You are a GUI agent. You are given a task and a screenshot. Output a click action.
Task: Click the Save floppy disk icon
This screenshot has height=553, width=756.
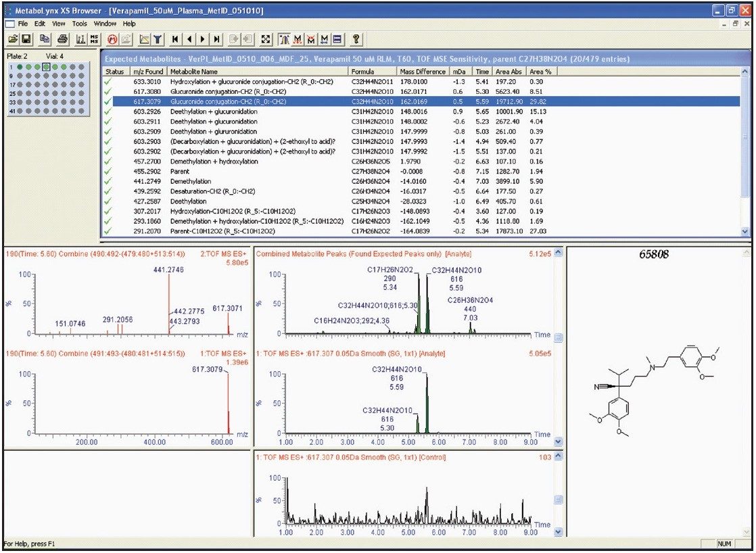click(x=26, y=39)
